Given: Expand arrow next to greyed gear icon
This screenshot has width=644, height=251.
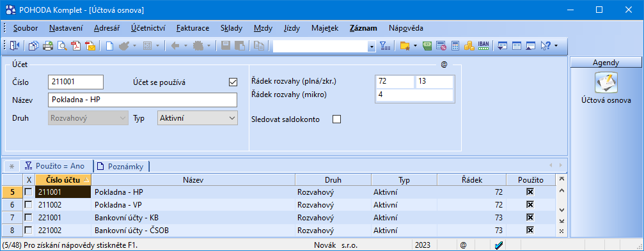Looking at the screenshot, I should click(208, 46).
